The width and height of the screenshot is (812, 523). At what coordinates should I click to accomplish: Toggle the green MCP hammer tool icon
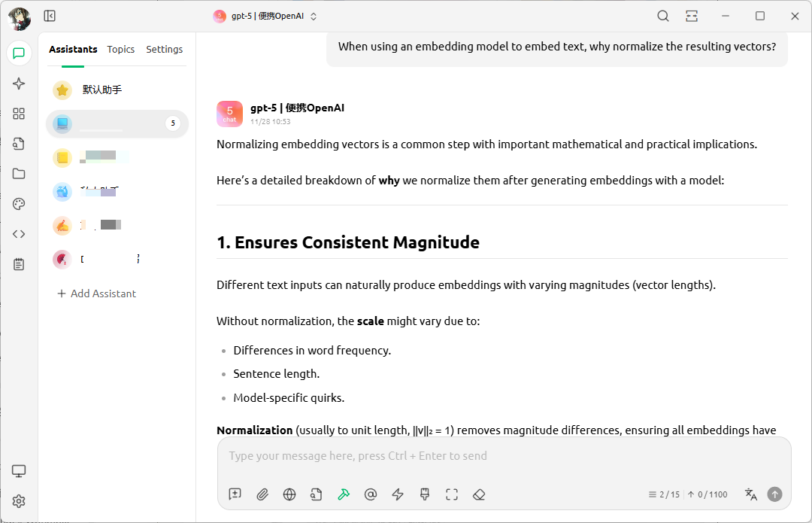point(344,494)
